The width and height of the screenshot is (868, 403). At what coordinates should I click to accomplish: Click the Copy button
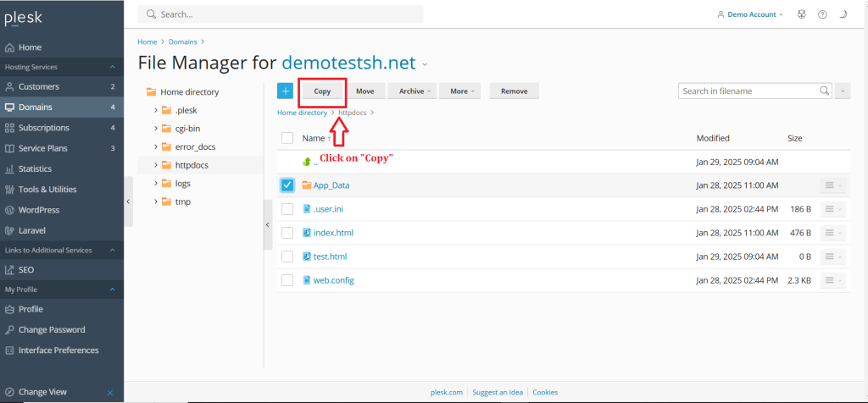click(322, 91)
